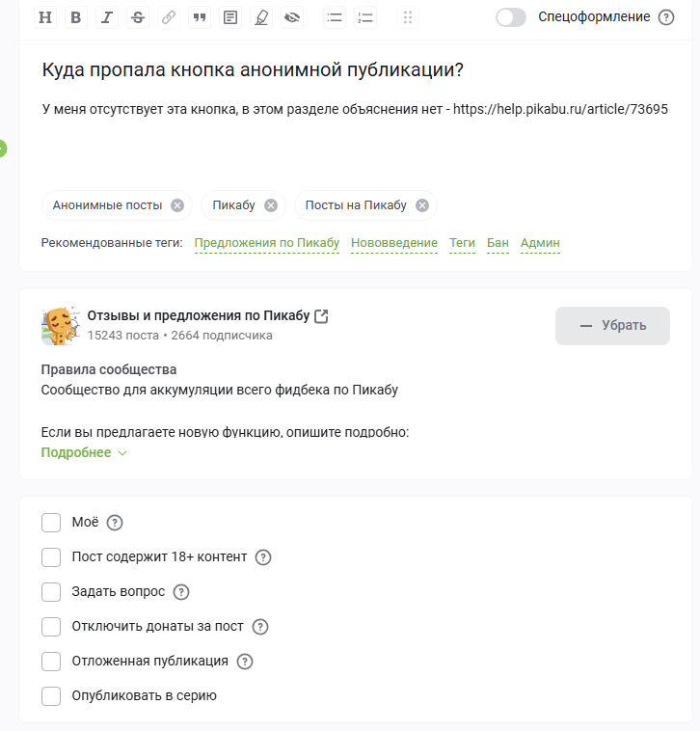Insert a bulleted list

pyautogui.click(x=335, y=17)
